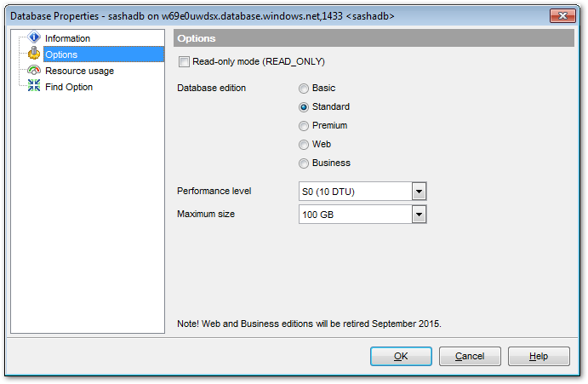Select Premium database edition
This screenshot has width=588, height=384.
304,125
